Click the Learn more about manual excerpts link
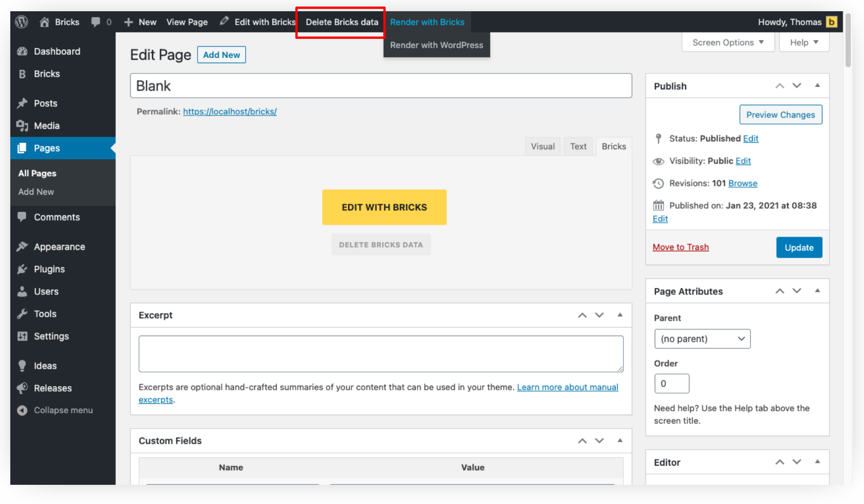 pyautogui.click(x=568, y=387)
